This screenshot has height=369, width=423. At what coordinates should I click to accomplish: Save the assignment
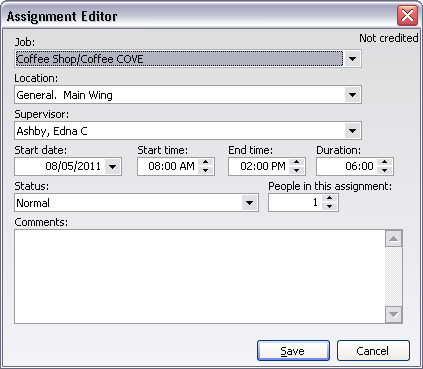pyautogui.click(x=293, y=351)
